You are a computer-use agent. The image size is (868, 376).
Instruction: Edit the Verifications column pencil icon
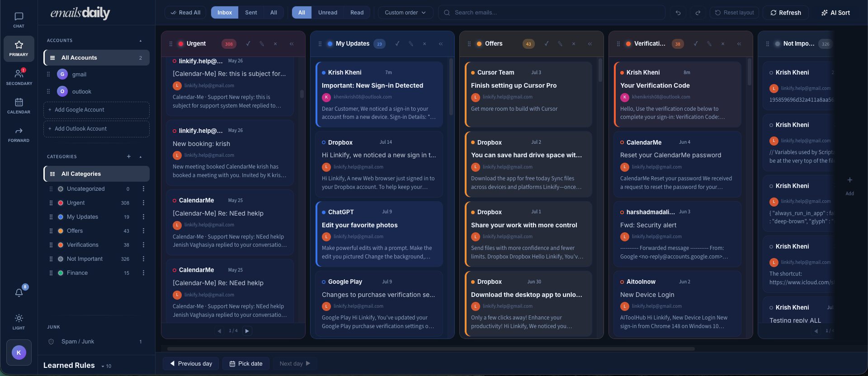coord(709,44)
